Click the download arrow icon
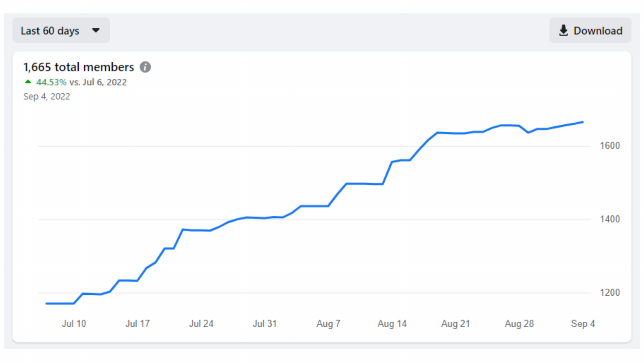This screenshot has height=362, width=644. coord(563,31)
